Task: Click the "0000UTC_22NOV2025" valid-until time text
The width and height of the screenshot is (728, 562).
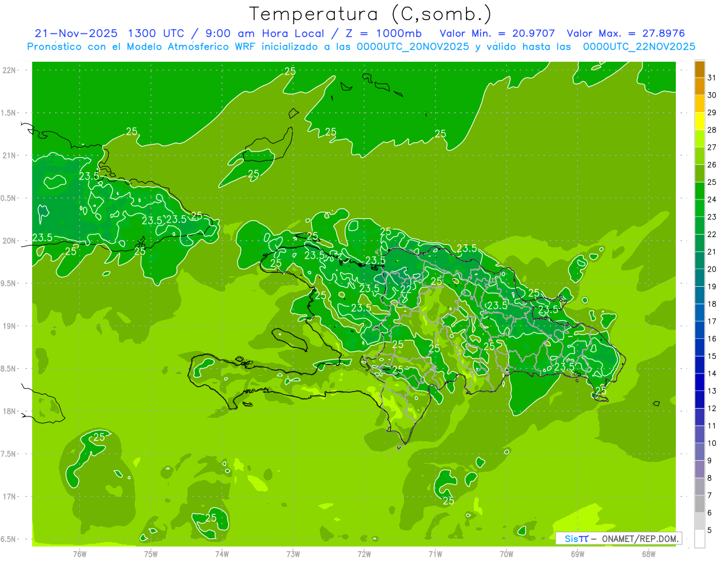Action: coord(639,47)
